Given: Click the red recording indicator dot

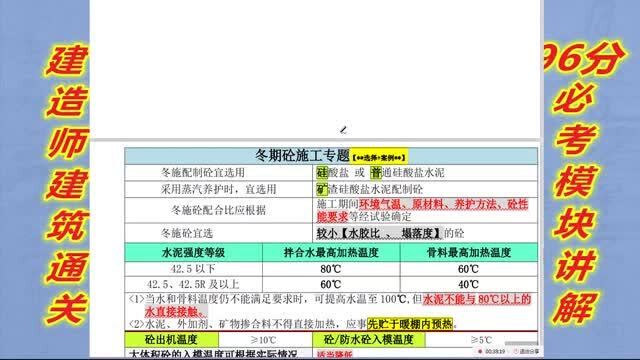Looking at the screenshot, I should [480, 351].
